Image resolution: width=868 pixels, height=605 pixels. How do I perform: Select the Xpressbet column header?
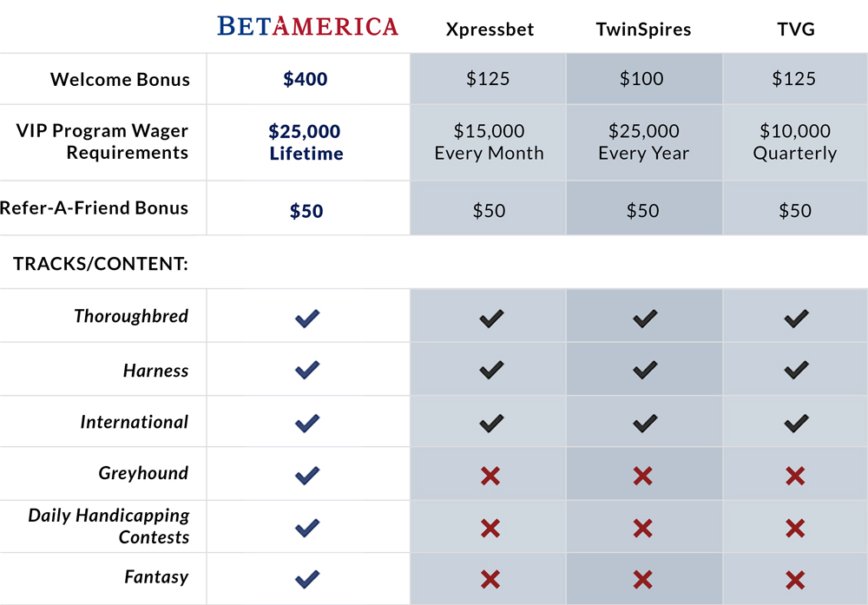pos(490,30)
